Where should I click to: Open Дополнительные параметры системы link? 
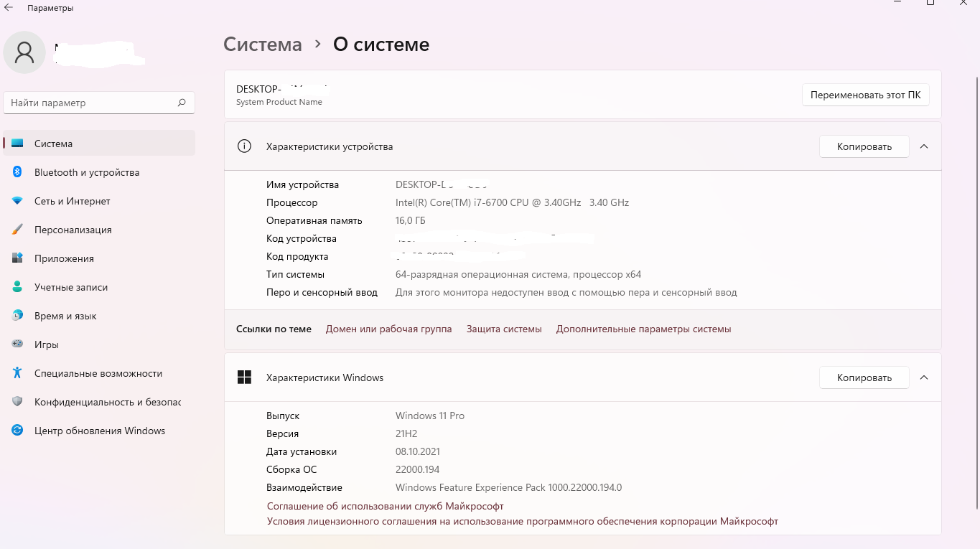pos(644,329)
